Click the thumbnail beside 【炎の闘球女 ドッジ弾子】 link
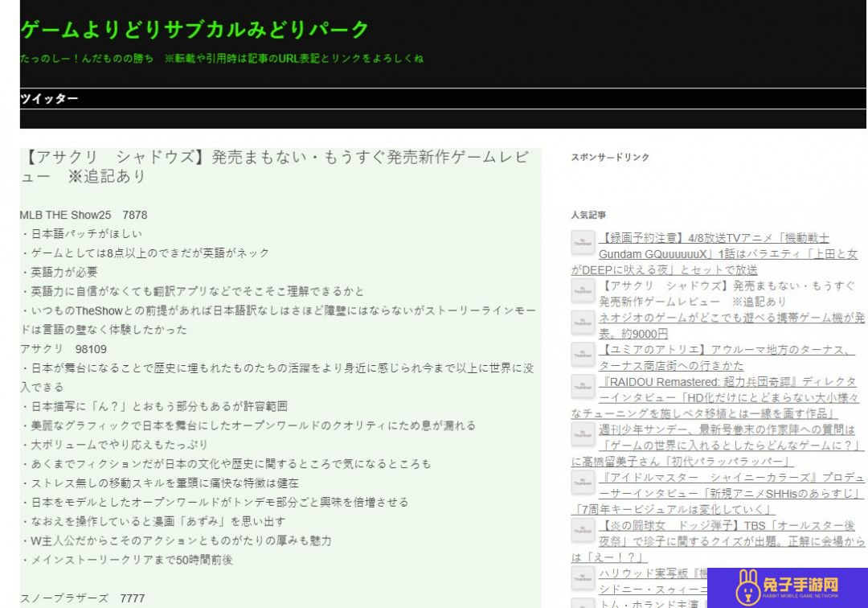 coord(583,530)
